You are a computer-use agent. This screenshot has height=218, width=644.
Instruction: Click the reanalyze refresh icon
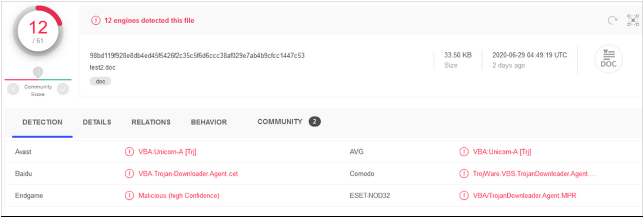tap(612, 21)
